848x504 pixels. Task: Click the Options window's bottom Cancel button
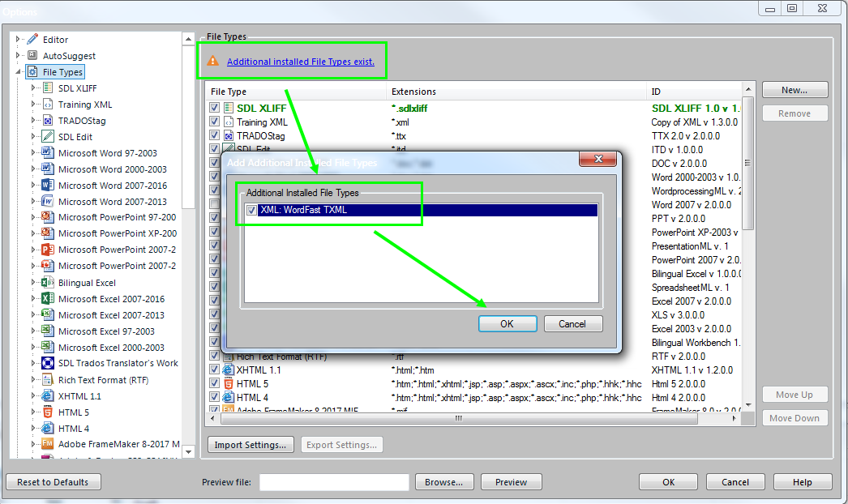click(x=735, y=482)
